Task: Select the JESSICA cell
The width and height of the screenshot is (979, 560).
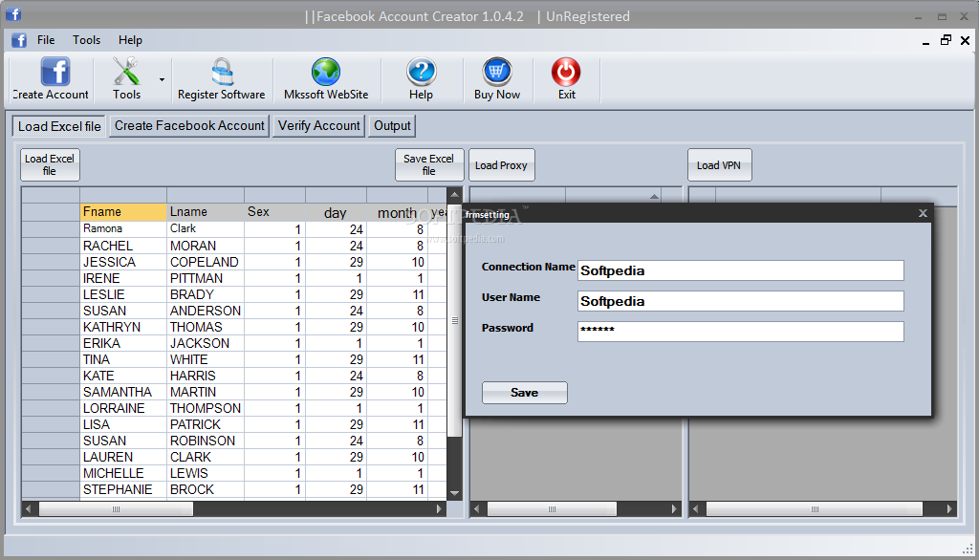Action: [123, 262]
